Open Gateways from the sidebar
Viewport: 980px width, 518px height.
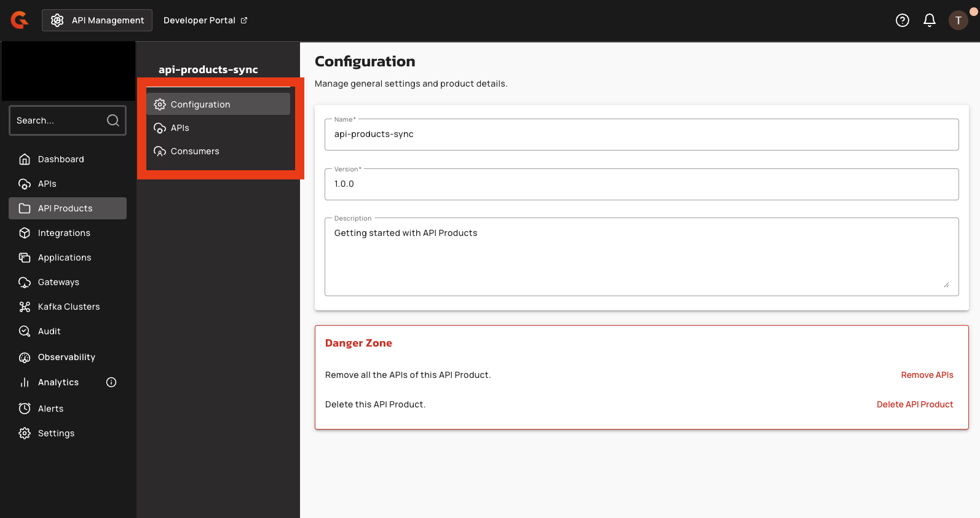pyautogui.click(x=58, y=282)
